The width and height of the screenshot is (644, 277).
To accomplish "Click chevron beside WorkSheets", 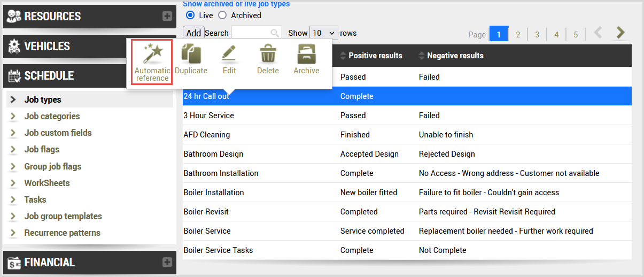I will pyautogui.click(x=13, y=183).
